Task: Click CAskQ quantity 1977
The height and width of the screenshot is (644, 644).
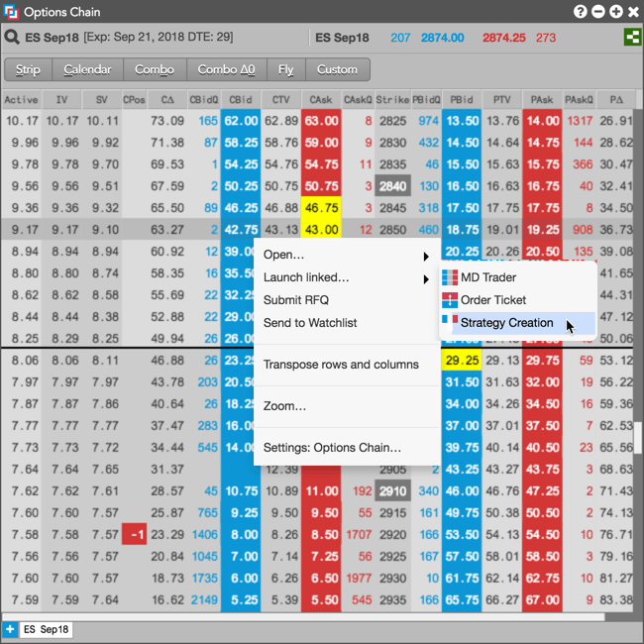Action: 358,578
